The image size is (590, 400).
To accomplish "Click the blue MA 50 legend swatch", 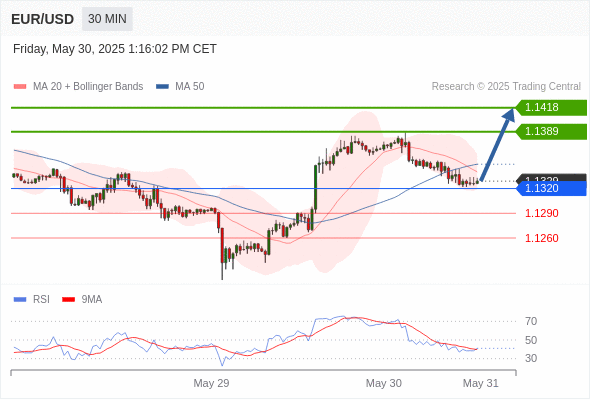I will pos(163,87).
